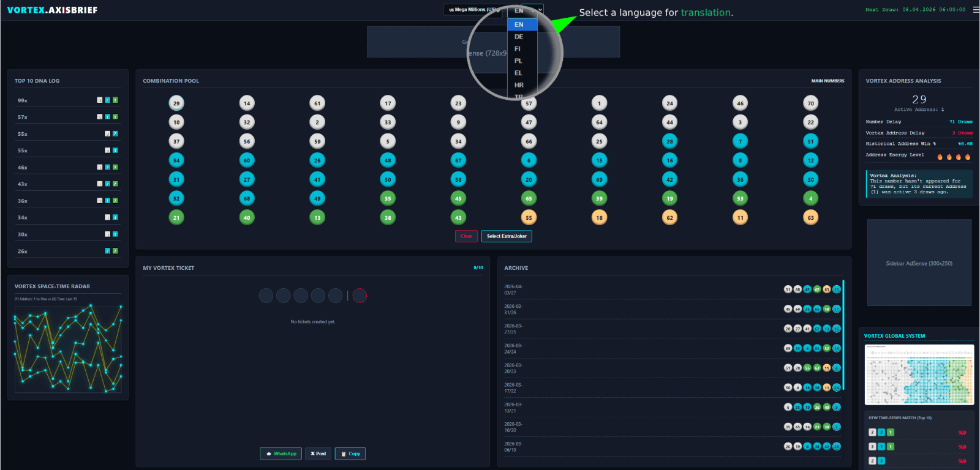
Task: Select the highlighted EN language option
Action: [x=519, y=24]
